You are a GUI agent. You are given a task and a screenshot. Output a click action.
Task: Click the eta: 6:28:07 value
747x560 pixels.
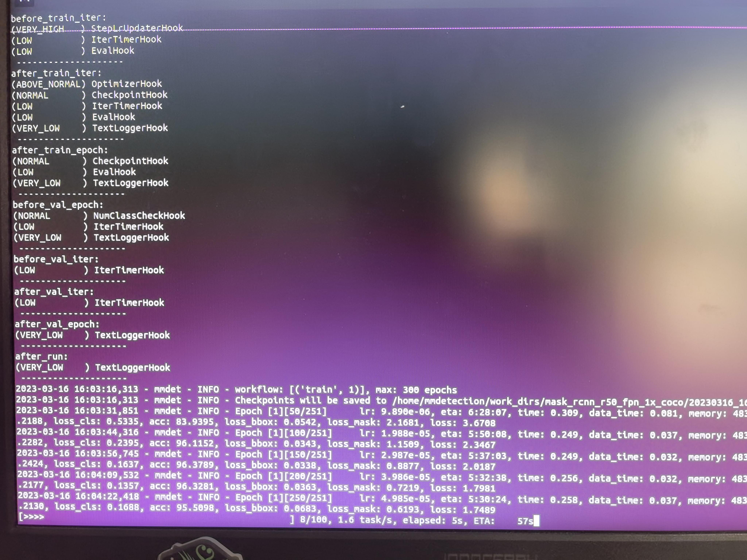point(475,413)
